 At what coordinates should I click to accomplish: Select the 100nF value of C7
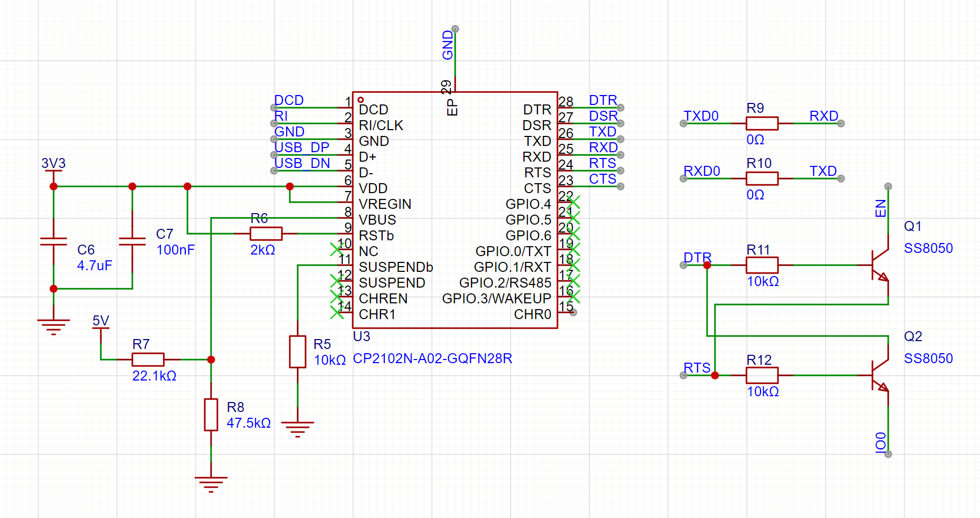(175, 250)
